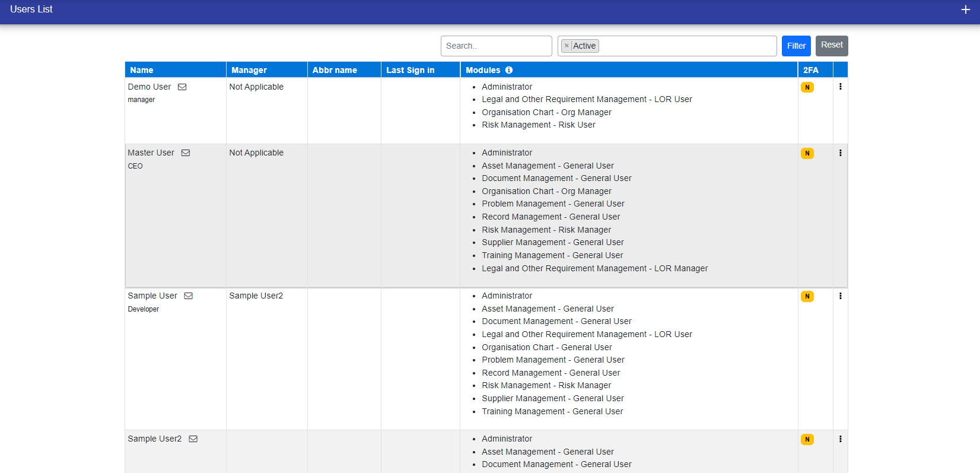Image resolution: width=980 pixels, height=473 pixels.
Task: Click email envelope icon next to Master User
Action: click(186, 153)
